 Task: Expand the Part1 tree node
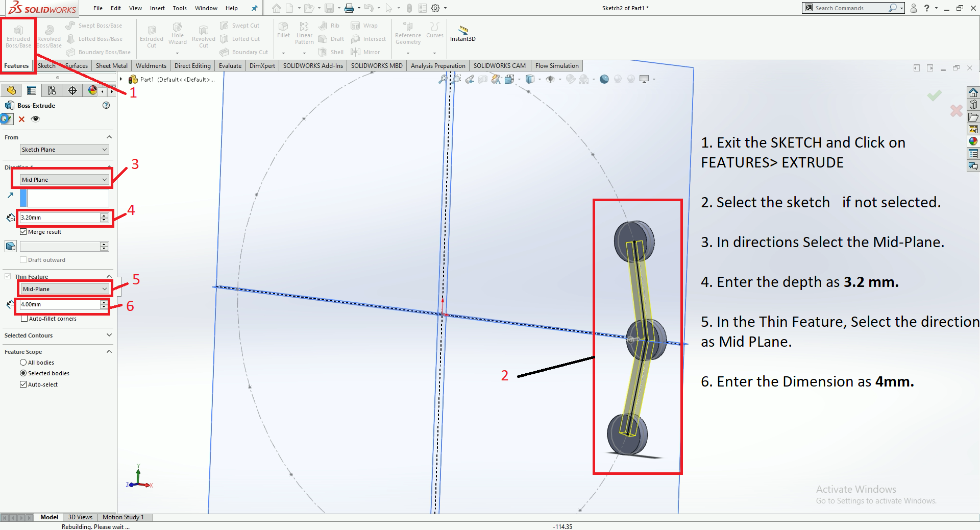121,79
